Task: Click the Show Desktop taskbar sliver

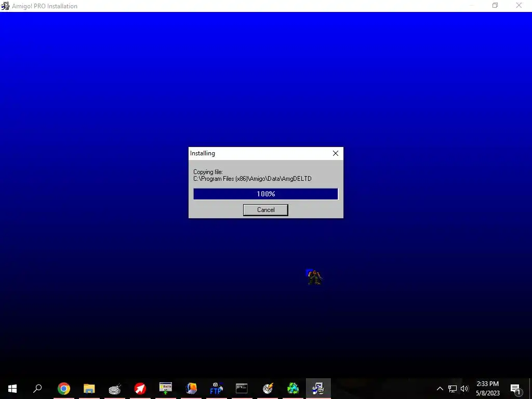Action: pyautogui.click(x=530, y=389)
